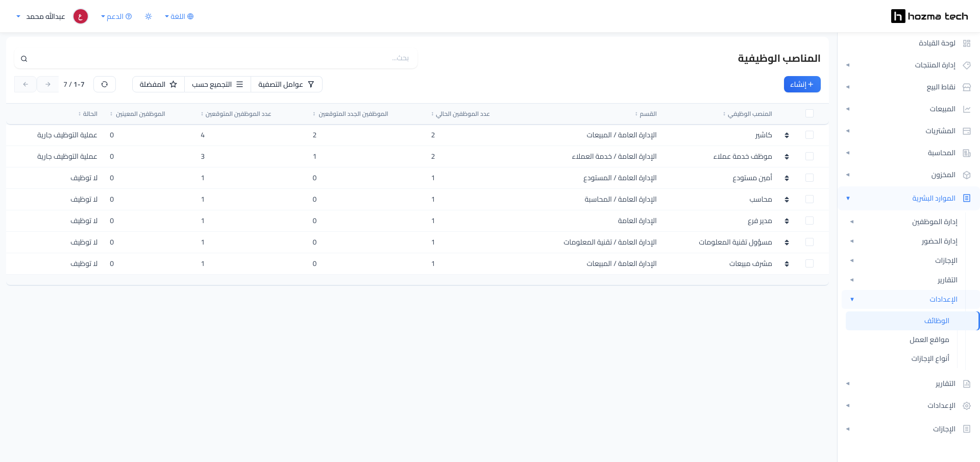The height and width of the screenshot is (462, 980).
Task: Click the drag handle for أمين مستودع row
Action: pos(787,178)
